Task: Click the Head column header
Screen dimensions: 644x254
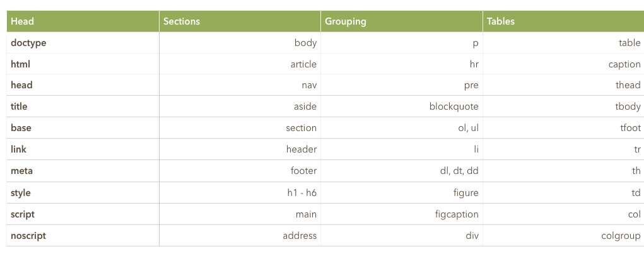Action: point(83,21)
